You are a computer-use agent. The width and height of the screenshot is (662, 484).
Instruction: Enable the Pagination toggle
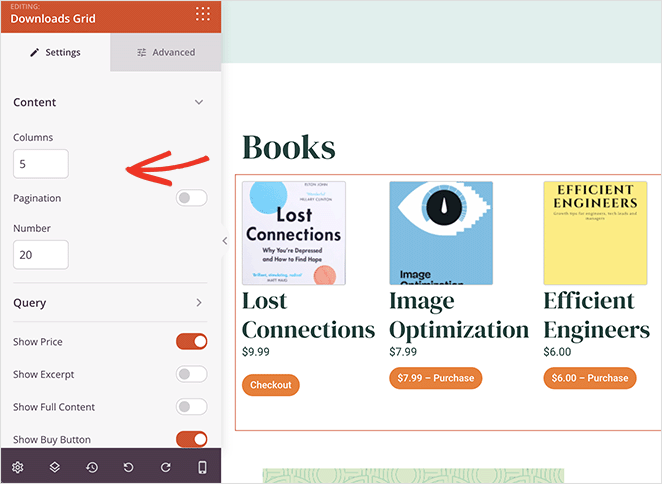[x=192, y=198]
